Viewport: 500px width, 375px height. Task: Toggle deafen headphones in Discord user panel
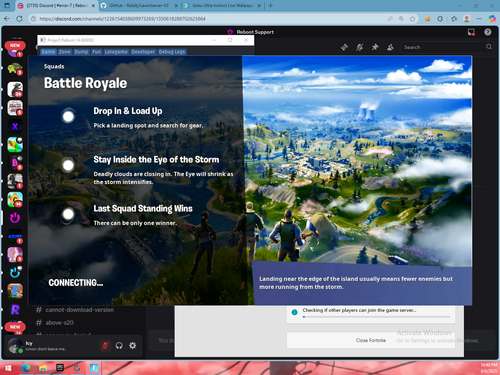[119, 346]
